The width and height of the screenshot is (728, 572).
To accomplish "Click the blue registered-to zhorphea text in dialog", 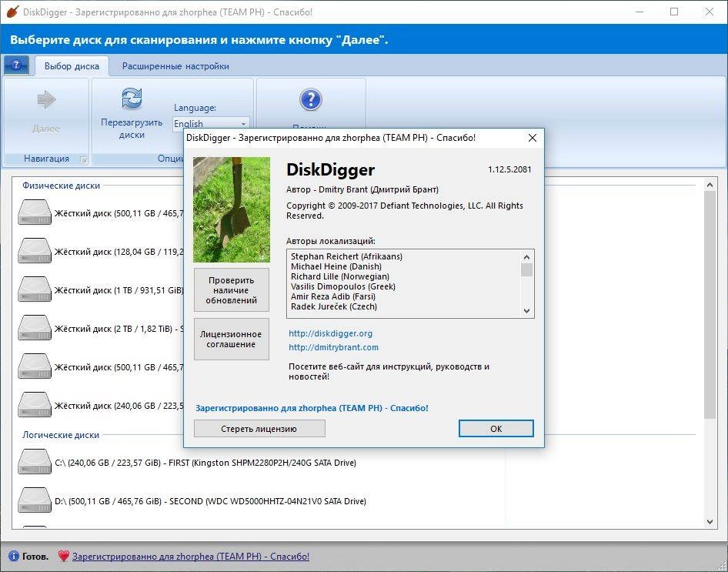I will pyautogui.click(x=312, y=408).
